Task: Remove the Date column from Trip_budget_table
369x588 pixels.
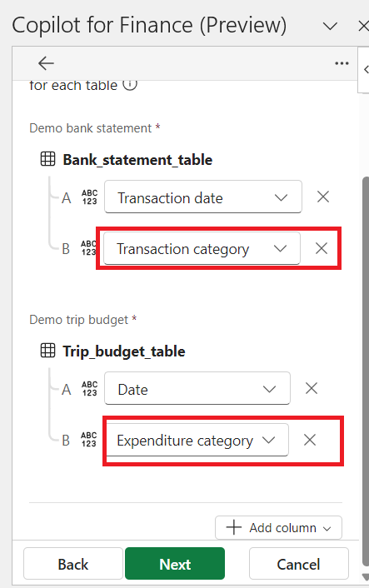Action: (312, 388)
